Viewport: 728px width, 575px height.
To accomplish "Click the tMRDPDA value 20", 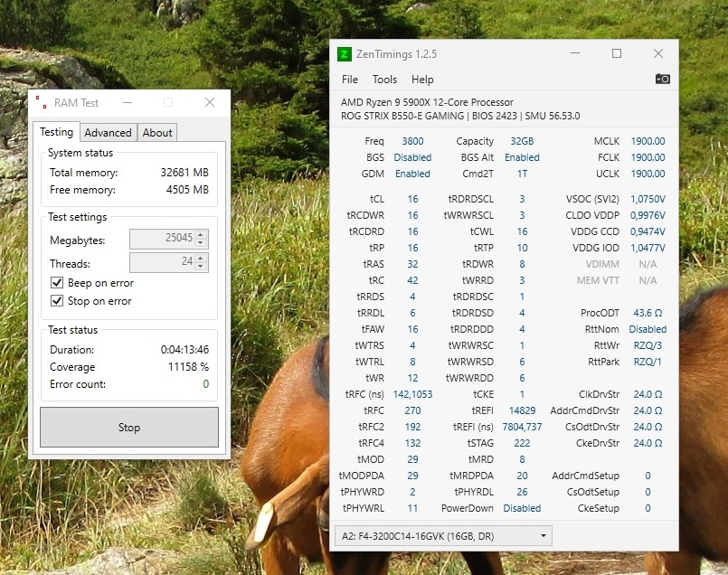I will coord(522,476).
